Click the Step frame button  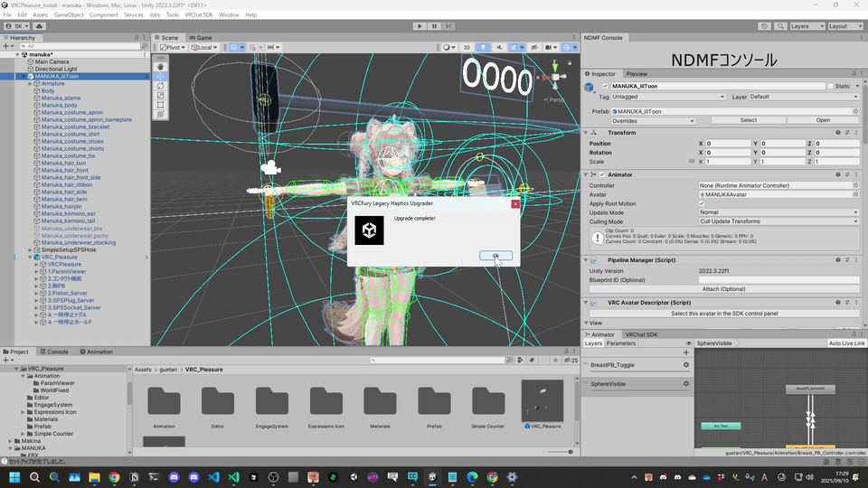pos(448,26)
